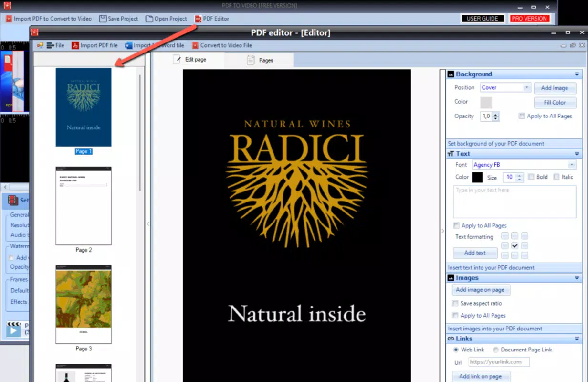Screen dimensions: 588x382
Task: Click the Save Project floppy icon
Action: point(103,19)
